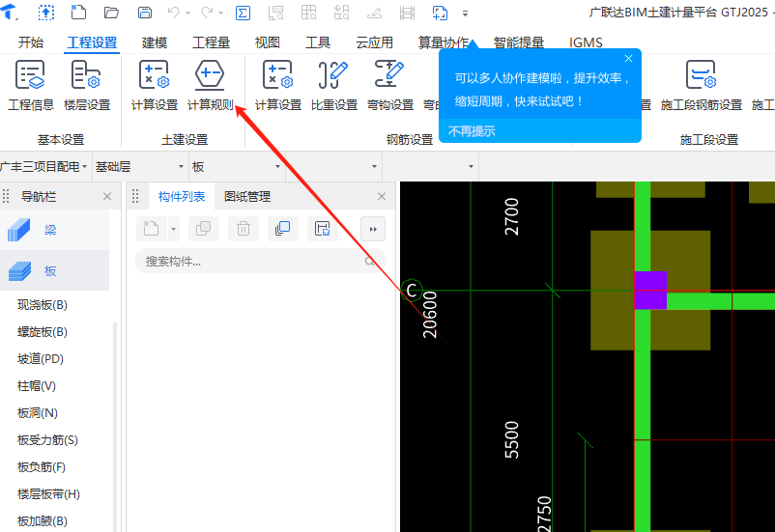The width and height of the screenshot is (775, 532).
Task: Click axis label C circle in drawing
Action: click(x=412, y=290)
